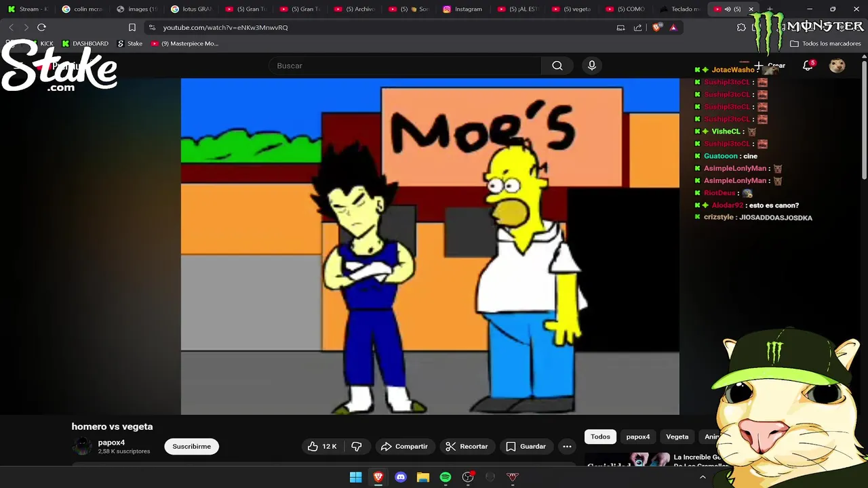The width and height of the screenshot is (868, 488).
Task: Start voice search with microphone
Action: pos(592,66)
